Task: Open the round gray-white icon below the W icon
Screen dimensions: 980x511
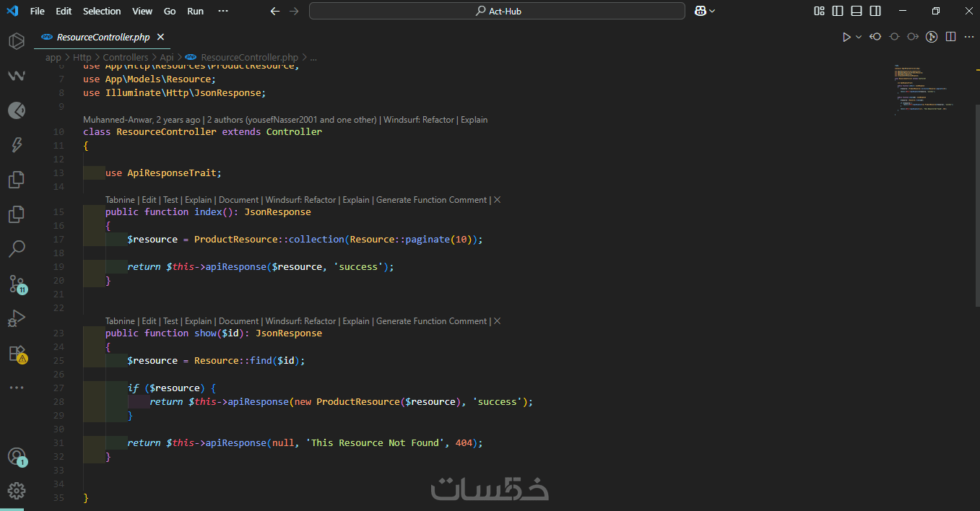Action: [17, 110]
